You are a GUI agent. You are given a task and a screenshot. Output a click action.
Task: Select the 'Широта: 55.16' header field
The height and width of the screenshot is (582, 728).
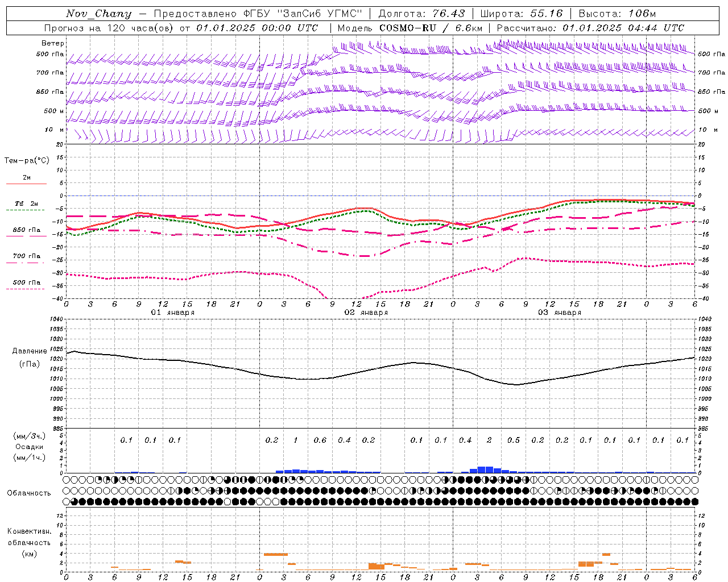pos(522,14)
